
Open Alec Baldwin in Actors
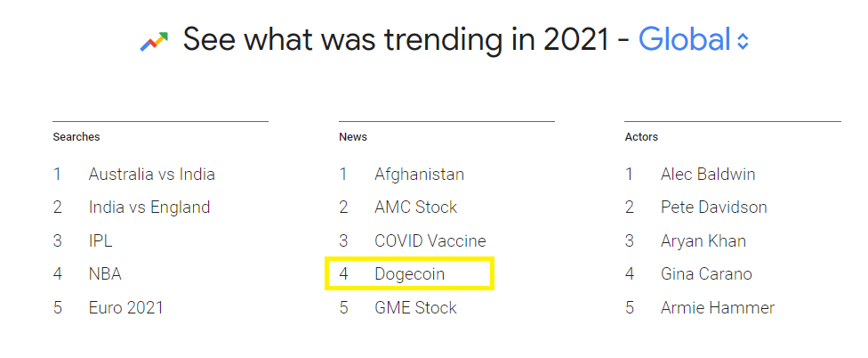coord(708,174)
